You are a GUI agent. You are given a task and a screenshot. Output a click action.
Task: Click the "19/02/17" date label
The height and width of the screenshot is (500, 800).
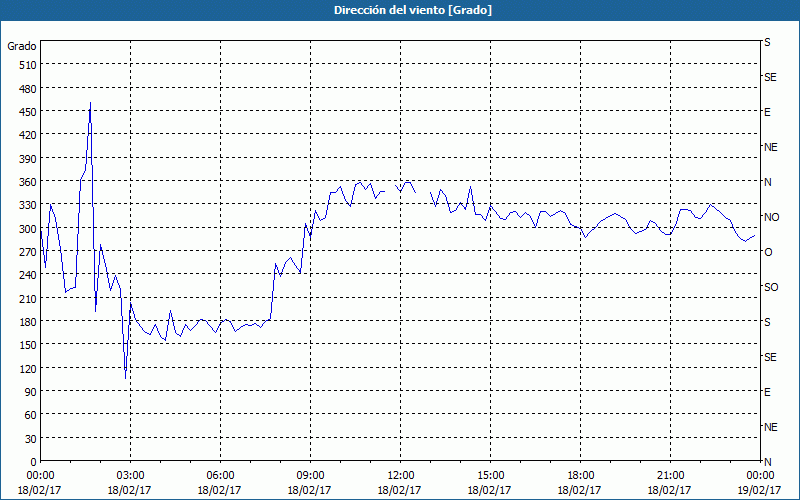pyautogui.click(x=759, y=490)
